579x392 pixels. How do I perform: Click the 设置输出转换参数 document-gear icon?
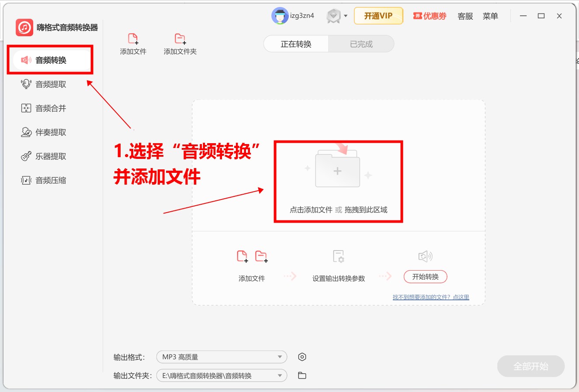coord(339,256)
